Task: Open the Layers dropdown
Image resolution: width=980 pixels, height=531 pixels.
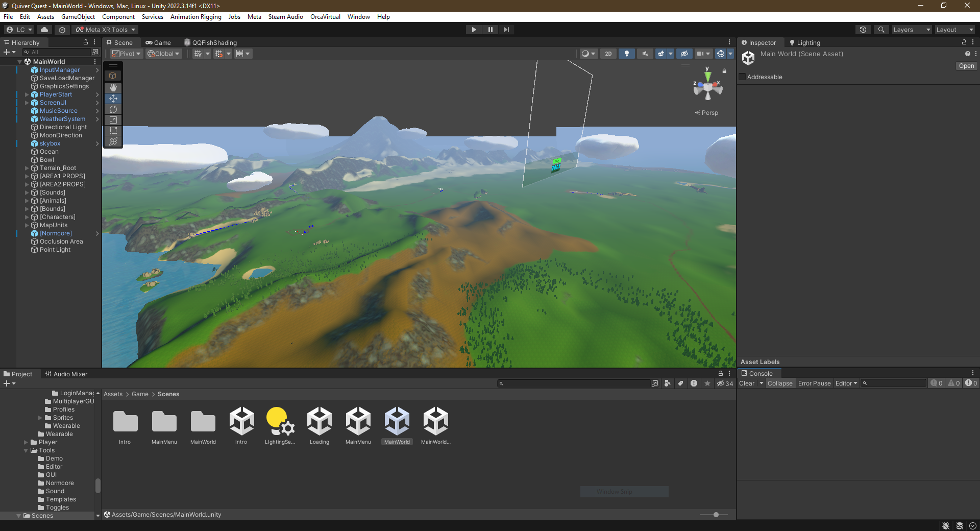Action: (911, 30)
